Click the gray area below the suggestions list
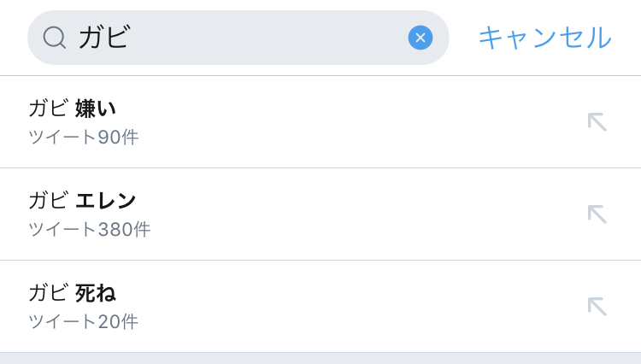Screen dimensions: 641x364 tap(320, 359)
